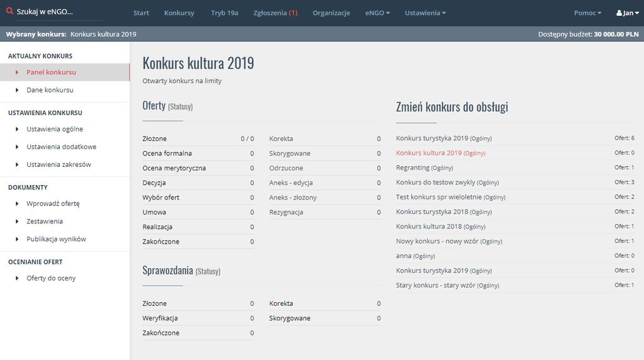Switch to Konkurs turystyka 2019 with 0 offers
This screenshot has height=360, width=644.
[515, 271]
